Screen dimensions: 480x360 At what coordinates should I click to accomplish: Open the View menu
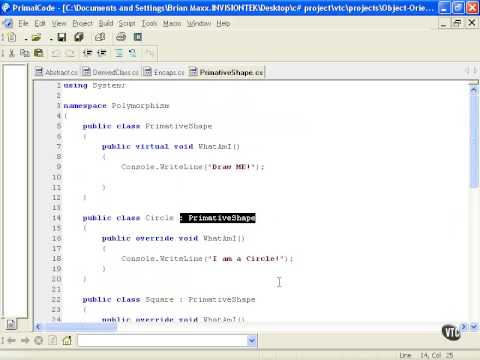(59, 23)
